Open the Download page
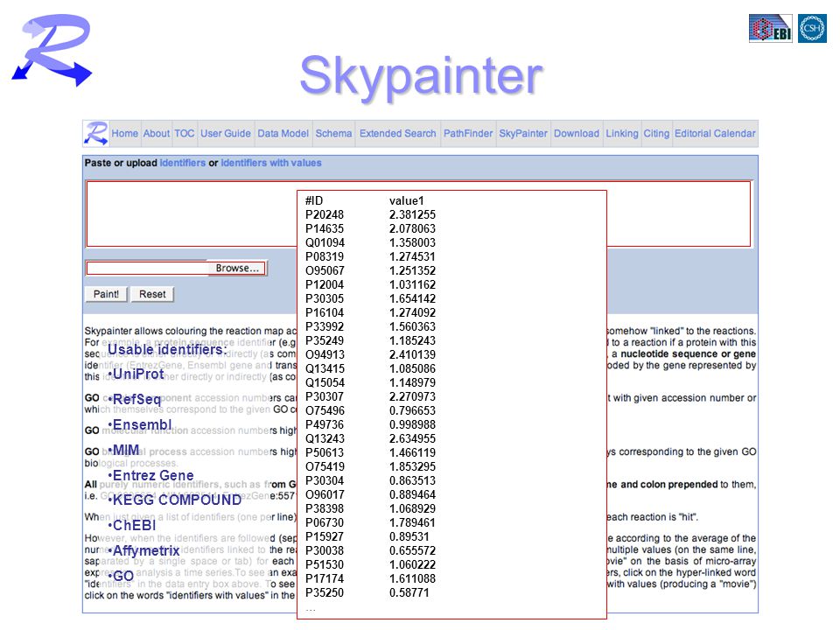The width and height of the screenshot is (840, 630). 576,133
